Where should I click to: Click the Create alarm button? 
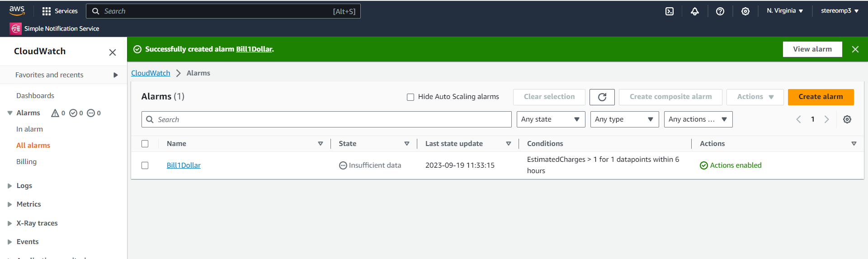821,97
